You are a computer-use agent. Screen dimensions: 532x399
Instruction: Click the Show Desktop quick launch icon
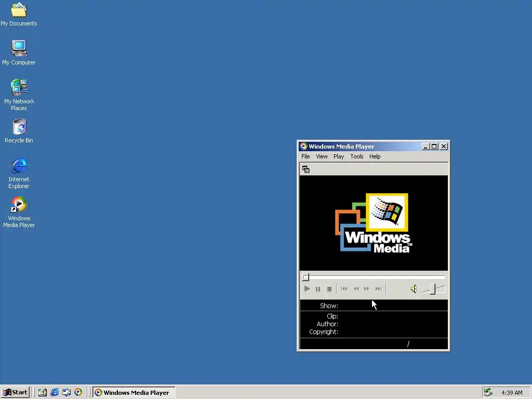tap(43, 392)
